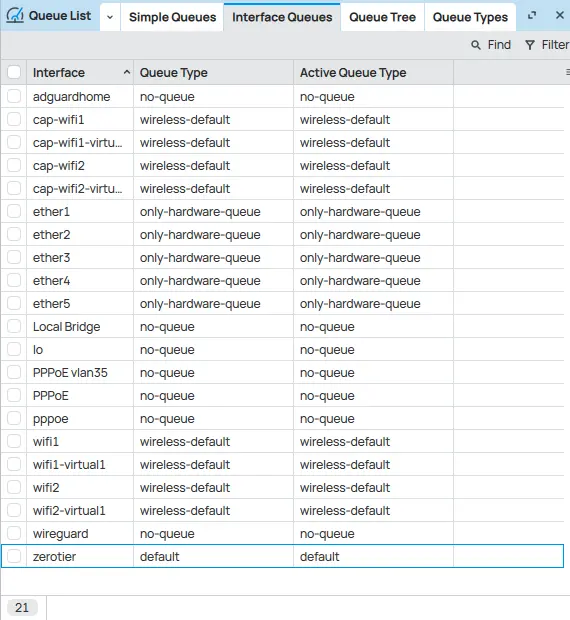Click the Interface sort arrow
Viewport: 570px width, 620px height.
coord(126,72)
